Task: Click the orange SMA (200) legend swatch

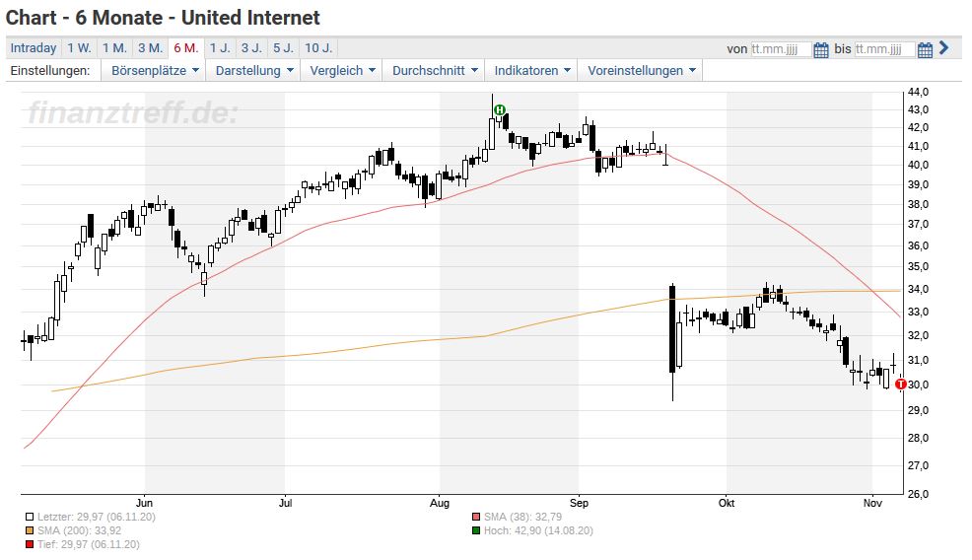Action: click(30, 530)
